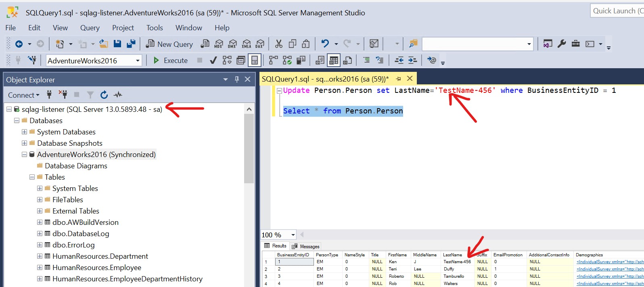Open the Tools menu
Image resolution: width=644 pixels, height=287 pixels.
tap(155, 28)
